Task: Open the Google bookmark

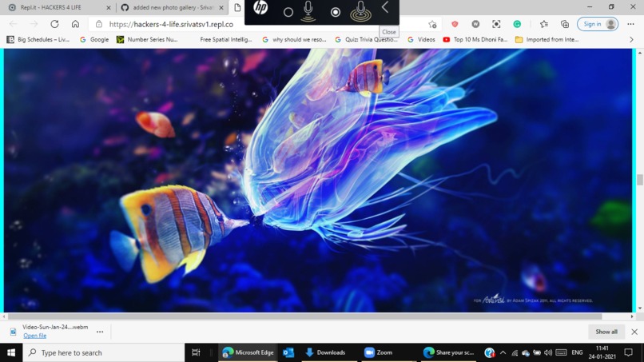Action: coord(94,39)
